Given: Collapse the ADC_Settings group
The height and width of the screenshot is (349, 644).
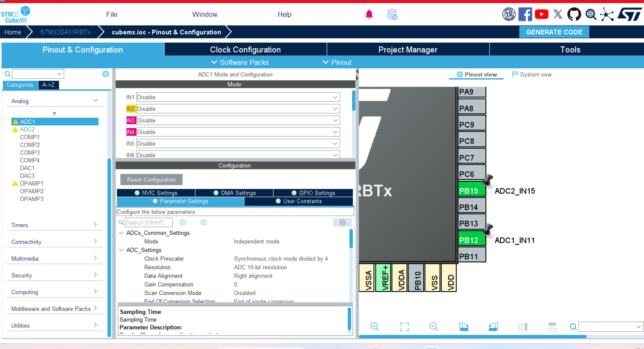Looking at the screenshot, I should click(x=121, y=250).
